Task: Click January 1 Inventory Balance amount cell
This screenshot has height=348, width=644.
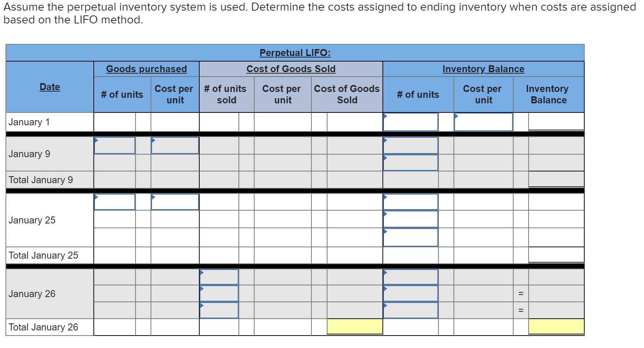Action: click(556, 122)
